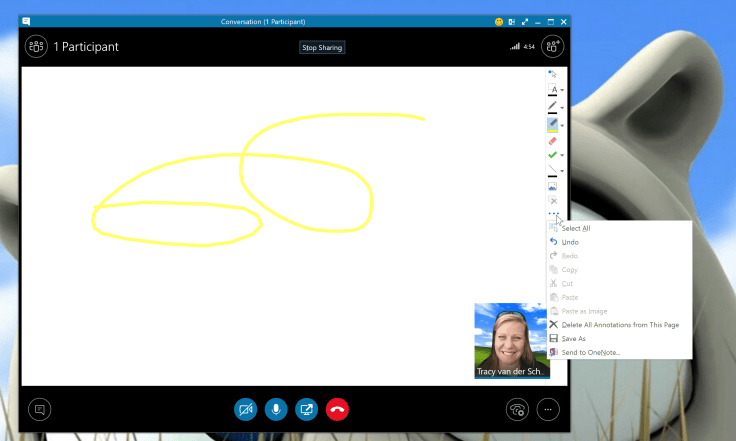Choose Undo from the context menu
The image size is (736, 441).
[570, 242]
